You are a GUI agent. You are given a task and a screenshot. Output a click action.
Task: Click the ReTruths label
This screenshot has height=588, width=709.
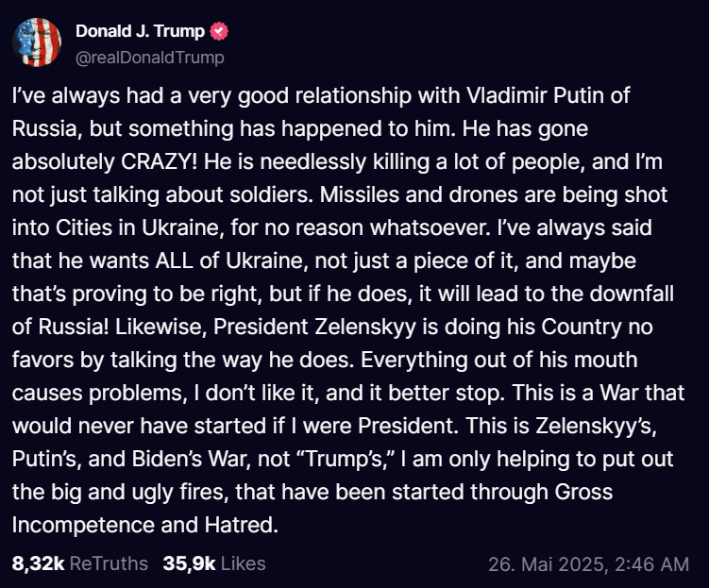click(x=109, y=563)
